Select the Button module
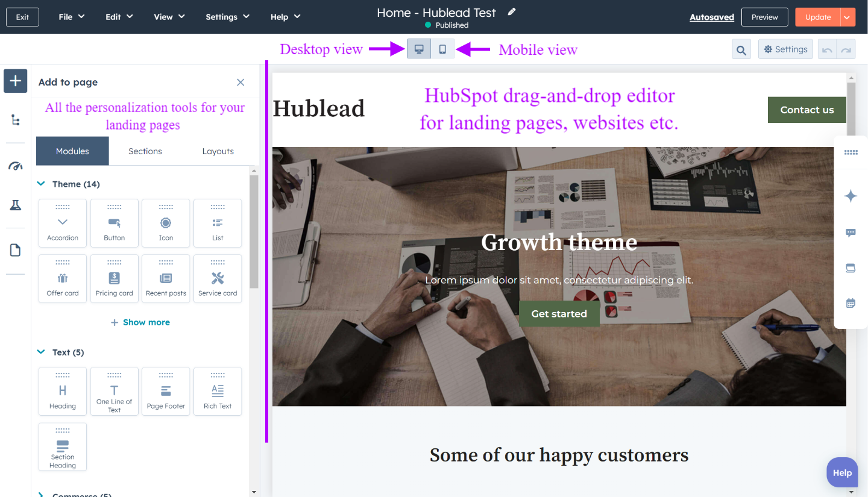This screenshot has height=497, width=868. pyautogui.click(x=115, y=223)
